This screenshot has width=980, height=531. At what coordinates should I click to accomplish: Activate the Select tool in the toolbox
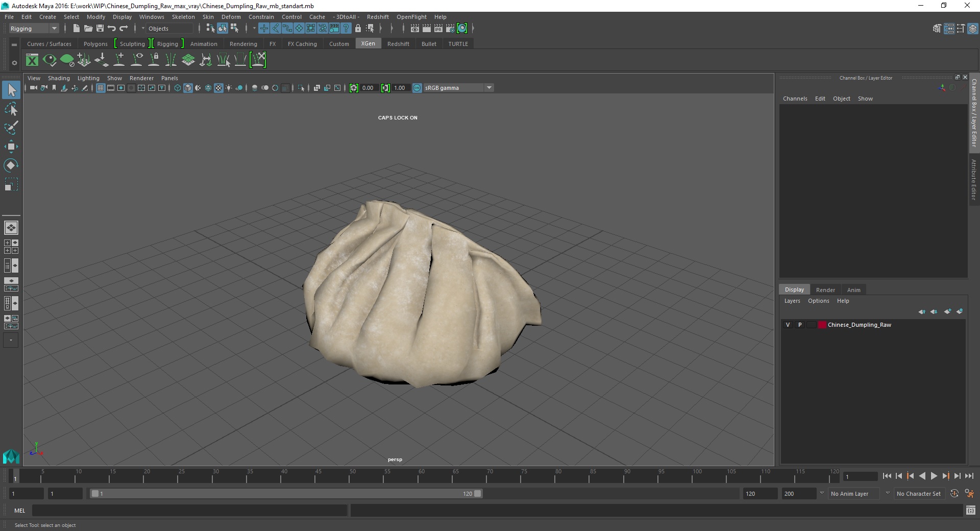[x=11, y=90]
